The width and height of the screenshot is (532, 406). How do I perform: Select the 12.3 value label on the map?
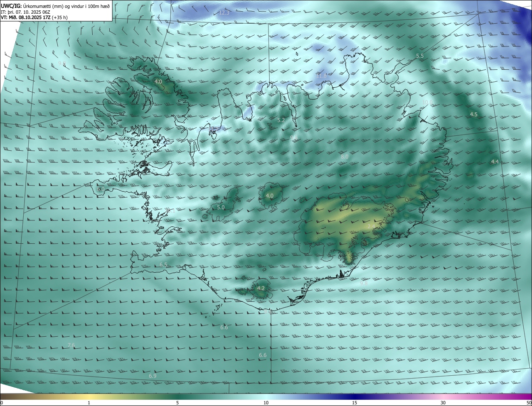(x=224, y=13)
